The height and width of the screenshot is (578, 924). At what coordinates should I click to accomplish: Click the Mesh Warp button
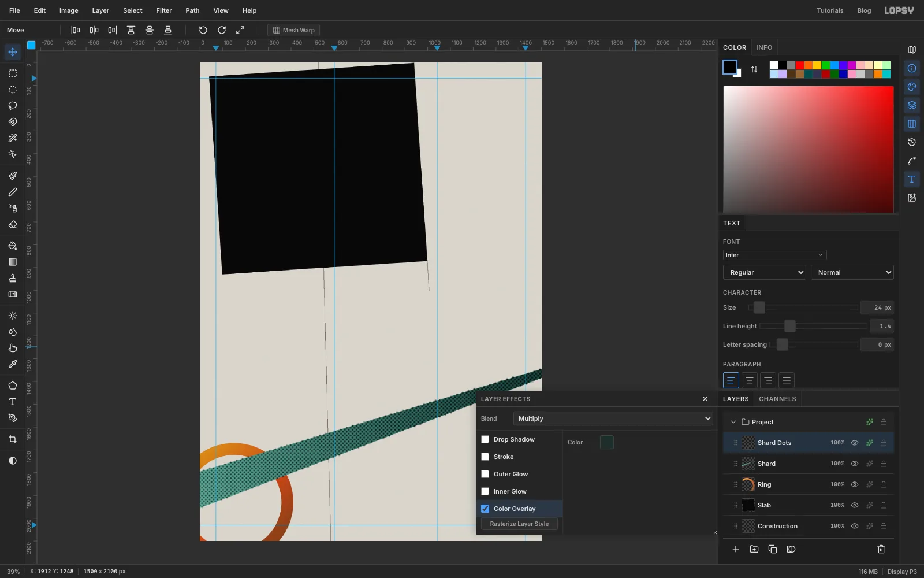294,30
